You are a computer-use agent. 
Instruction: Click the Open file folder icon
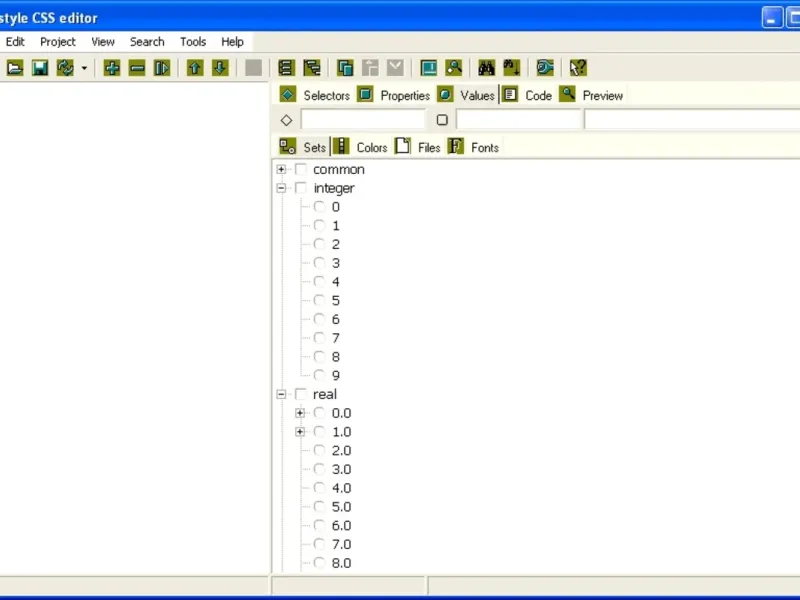(15, 68)
